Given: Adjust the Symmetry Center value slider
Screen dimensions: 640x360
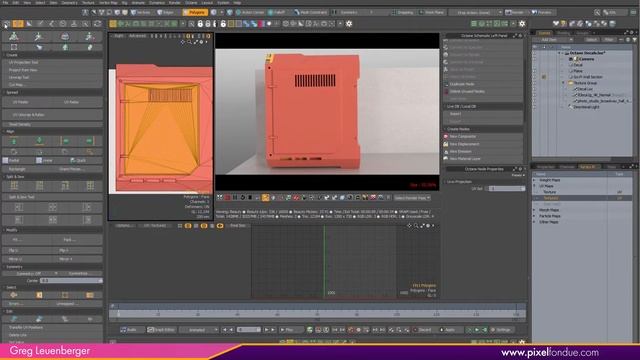Looking at the screenshot, I should [x=71, y=281].
